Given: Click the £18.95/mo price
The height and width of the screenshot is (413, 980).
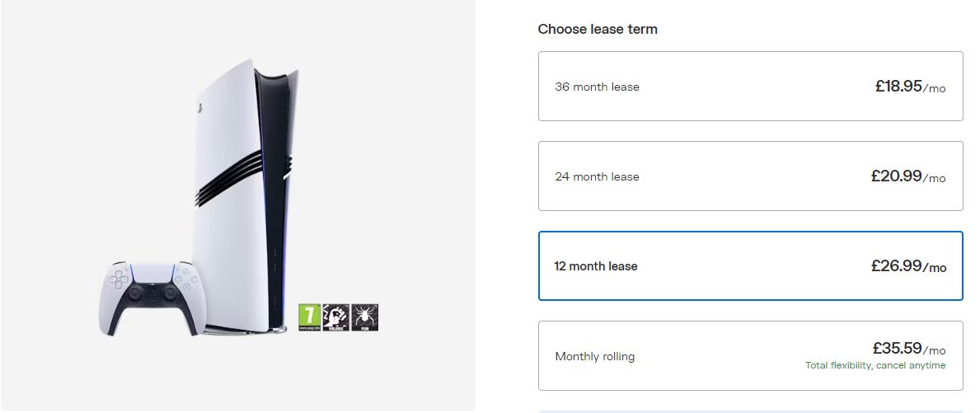Looking at the screenshot, I should click(910, 87).
